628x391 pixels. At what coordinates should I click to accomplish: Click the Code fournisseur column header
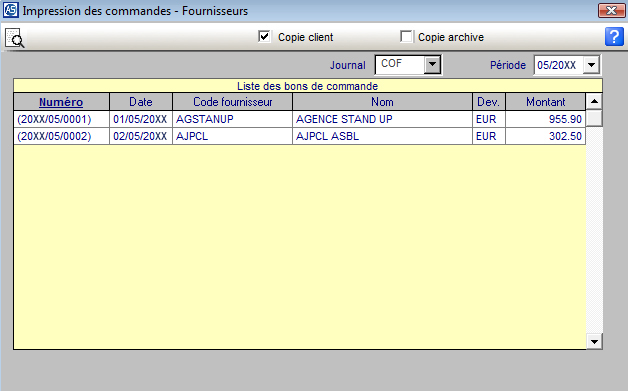pyautogui.click(x=233, y=102)
